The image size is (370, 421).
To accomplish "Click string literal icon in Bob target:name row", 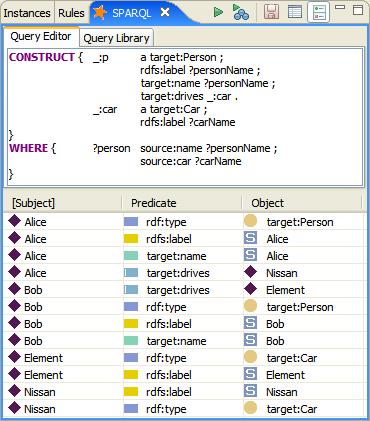I will tap(250, 340).
